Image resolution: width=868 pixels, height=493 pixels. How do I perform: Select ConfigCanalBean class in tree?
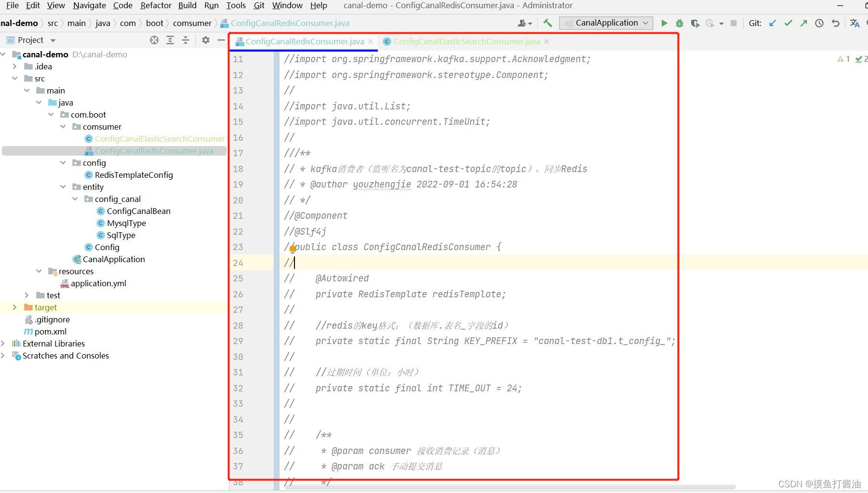[x=138, y=211]
